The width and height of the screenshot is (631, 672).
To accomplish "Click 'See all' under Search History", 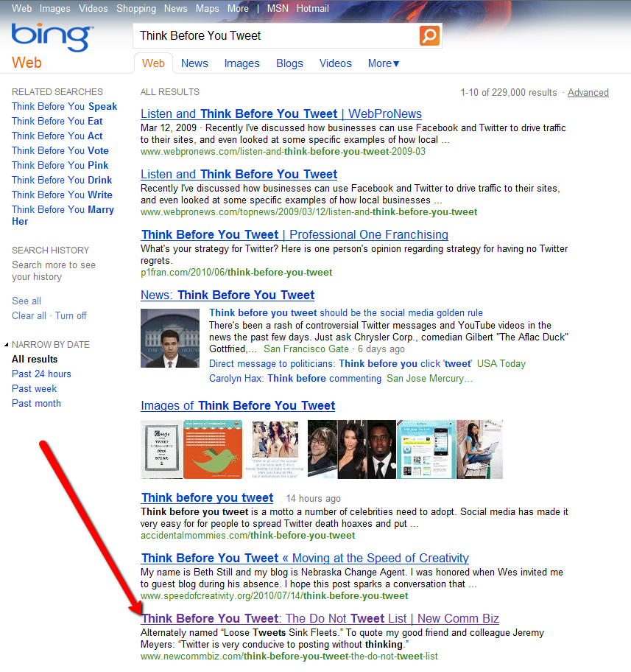I will click(27, 301).
